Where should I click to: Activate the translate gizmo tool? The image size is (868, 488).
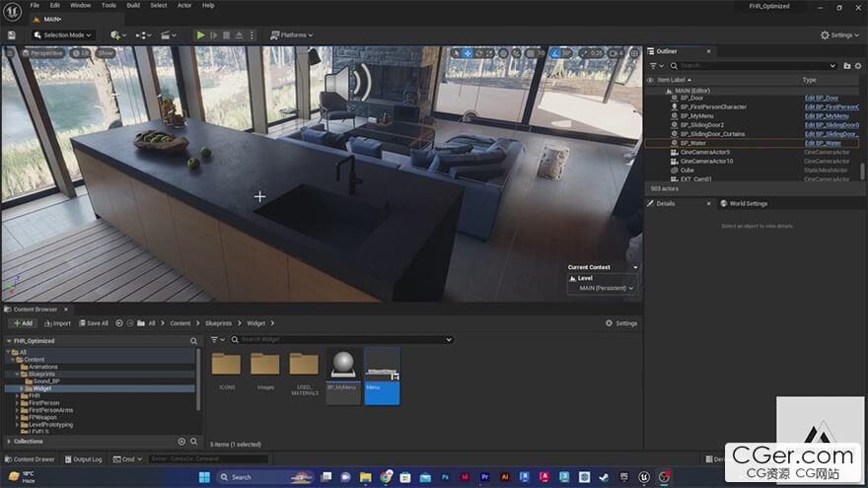coord(468,53)
